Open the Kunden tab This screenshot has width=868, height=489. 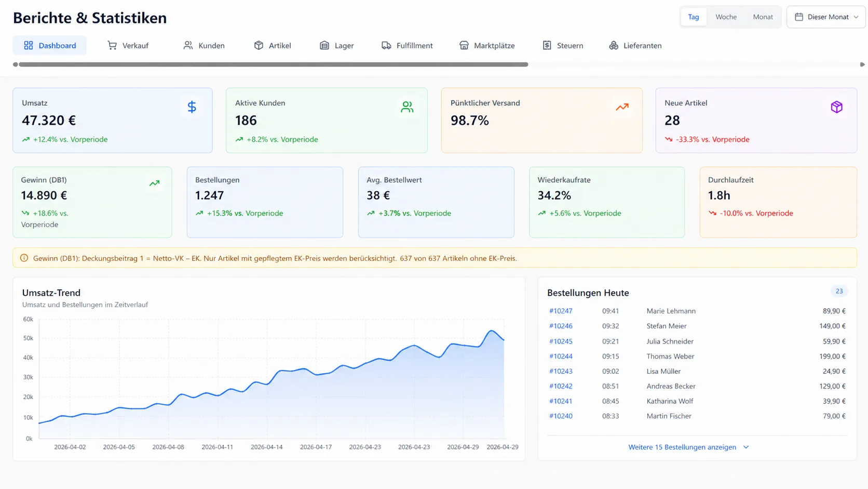pos(204,46)
